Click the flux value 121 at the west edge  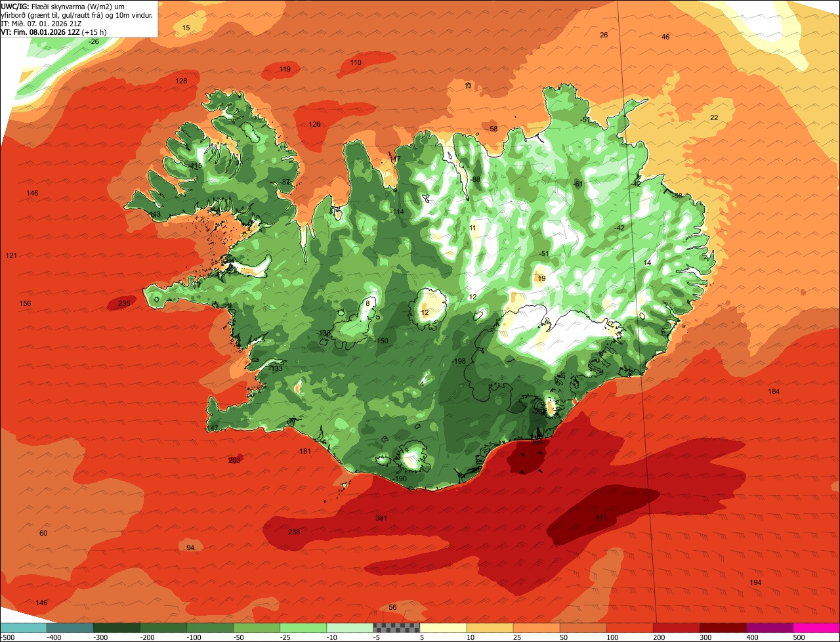click(x=11, y=255)
